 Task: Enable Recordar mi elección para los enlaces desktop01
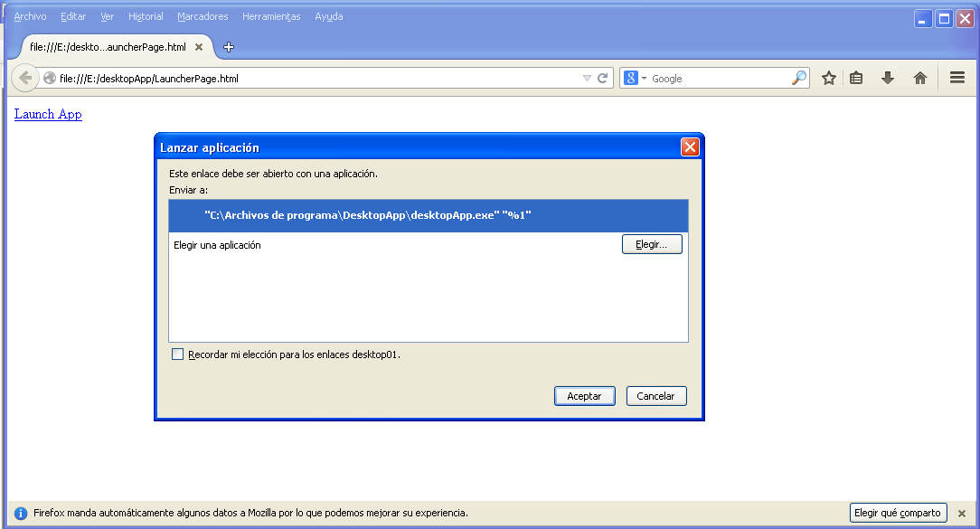(x=177, y=354)
